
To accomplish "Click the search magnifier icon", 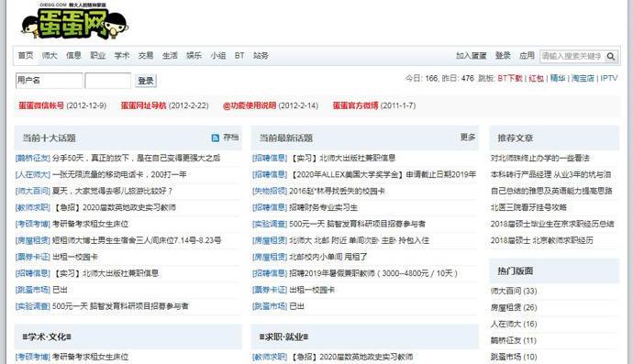I will pyautogui.click(x=611, y=56).
